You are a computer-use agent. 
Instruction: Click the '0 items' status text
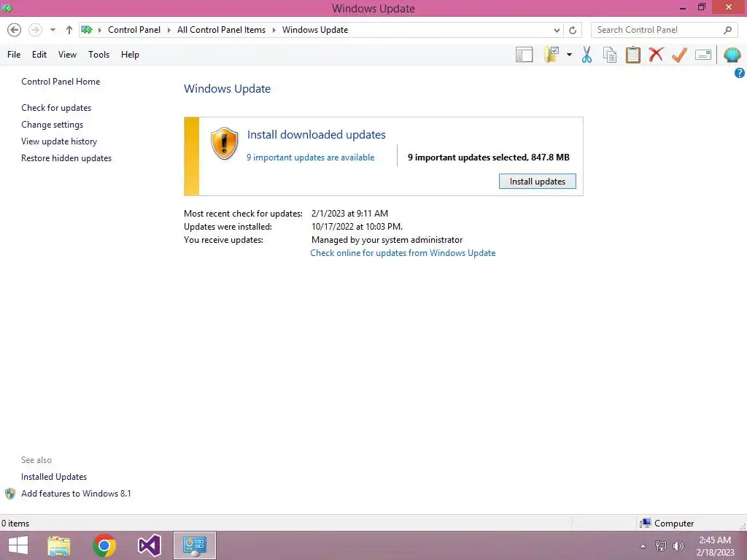pyautogui.click(x=15, y=524)
